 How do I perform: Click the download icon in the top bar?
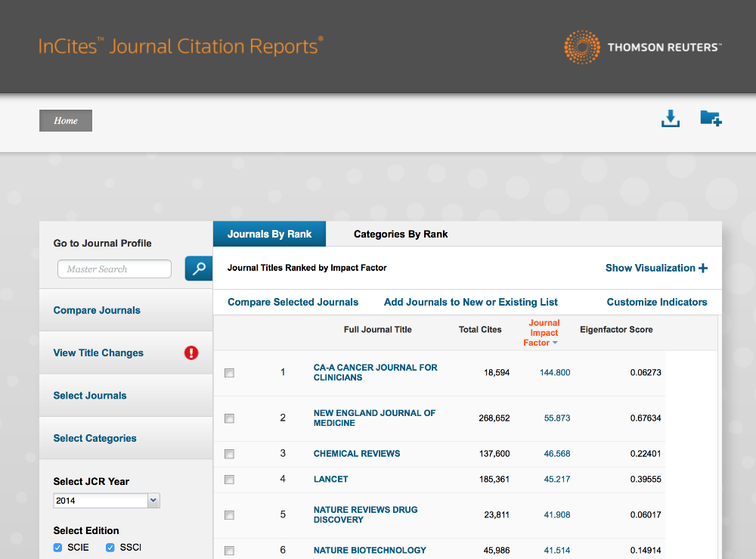[670, 118]
